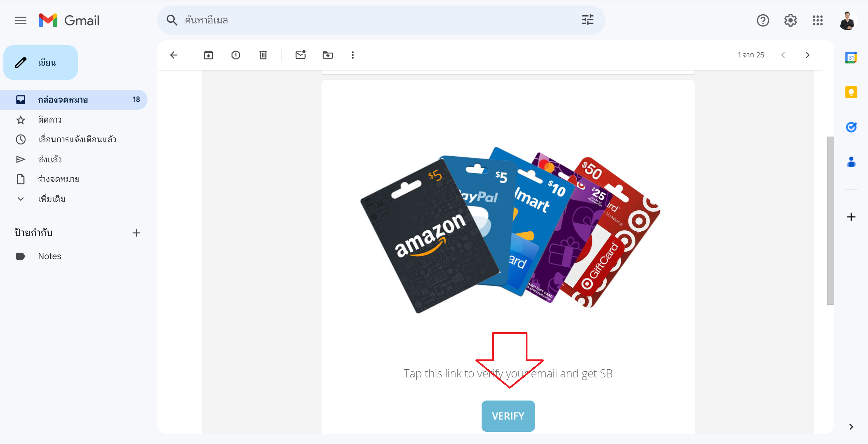868x444 pixels.
Task: Click the mark as read icon
Action: pos(300,55)
